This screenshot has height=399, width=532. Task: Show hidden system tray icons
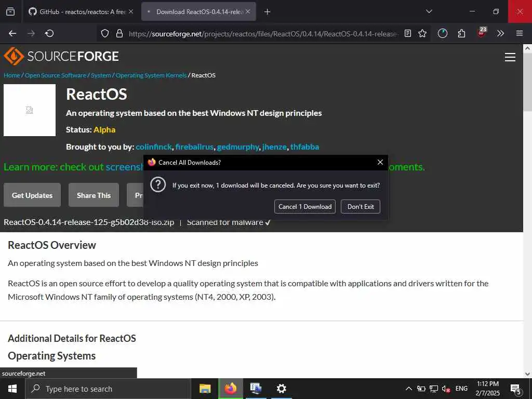click(409, 389)
